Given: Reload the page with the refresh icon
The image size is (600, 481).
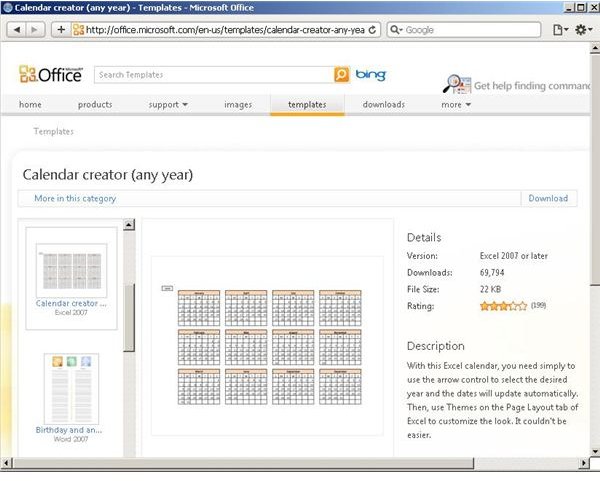Looking at the screenshot, I should [x=372, y=30].
